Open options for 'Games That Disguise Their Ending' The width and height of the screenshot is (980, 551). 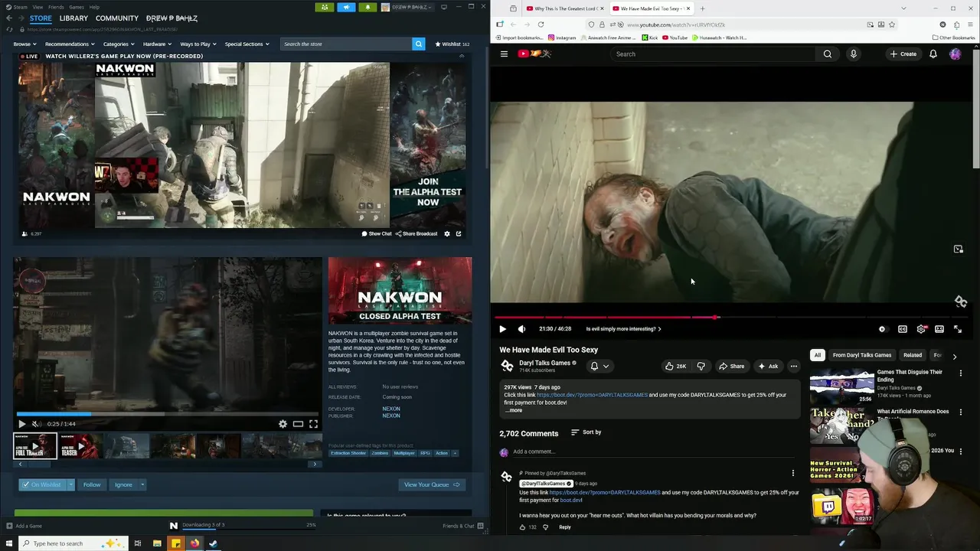tap(961, 373)
